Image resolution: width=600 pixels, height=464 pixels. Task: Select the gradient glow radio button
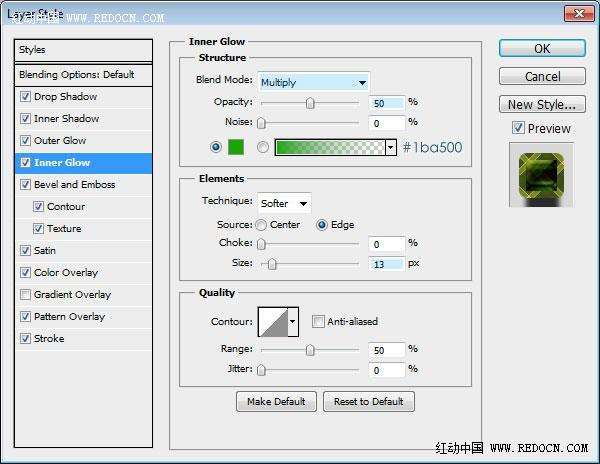262,147
